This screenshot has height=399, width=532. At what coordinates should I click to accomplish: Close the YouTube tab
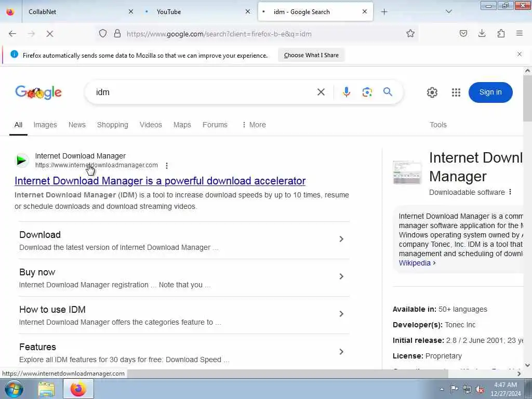248,11
